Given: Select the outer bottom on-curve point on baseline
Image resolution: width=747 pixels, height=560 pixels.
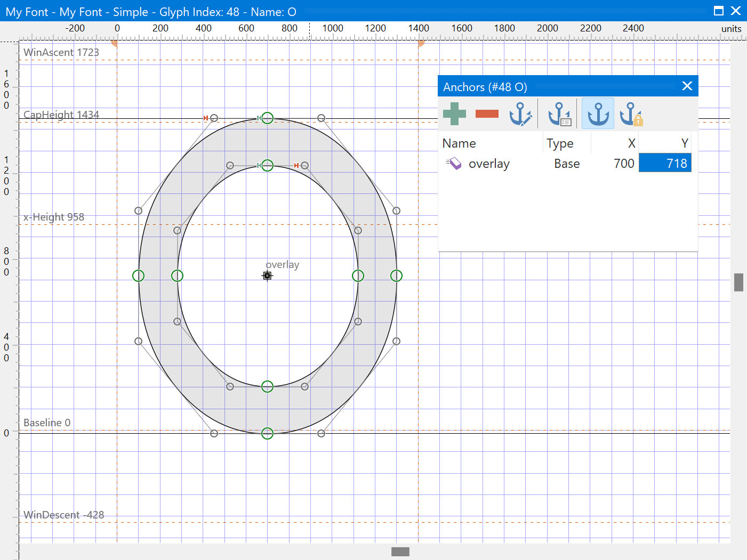Looking at the screenshot, I should (268, 434).
